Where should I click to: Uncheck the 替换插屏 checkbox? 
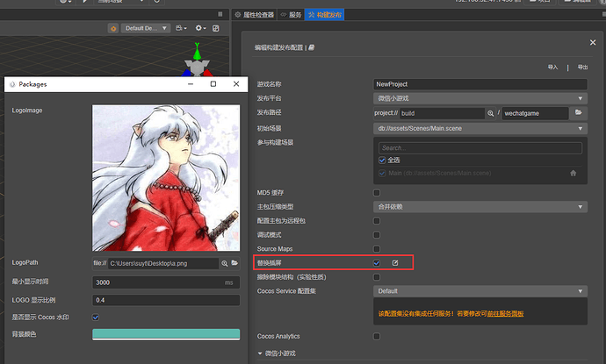click(377, 263)
